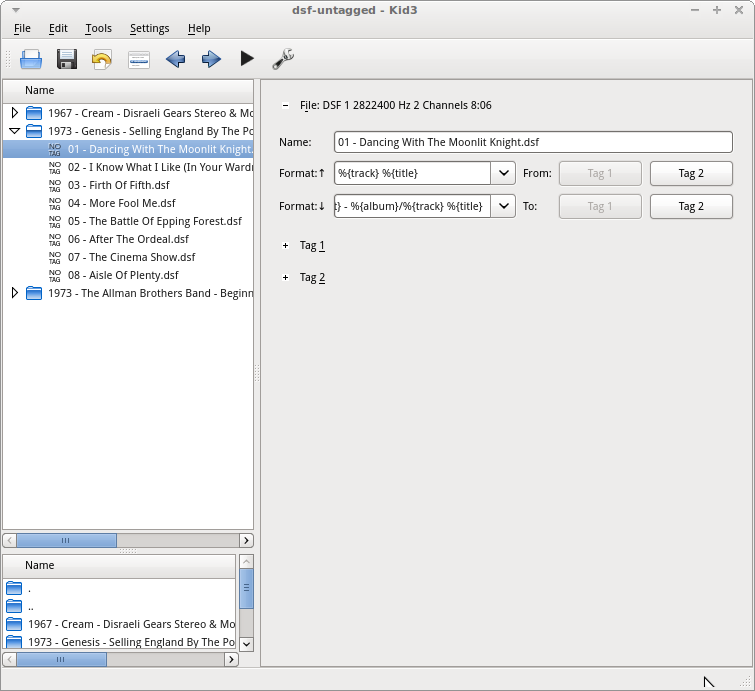Open the File menu

22,28
